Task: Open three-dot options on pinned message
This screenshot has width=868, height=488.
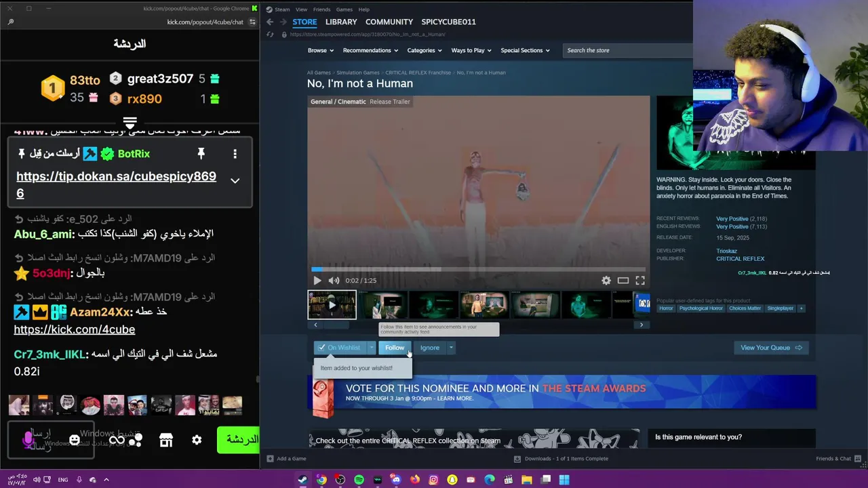Action: (235, 154)
